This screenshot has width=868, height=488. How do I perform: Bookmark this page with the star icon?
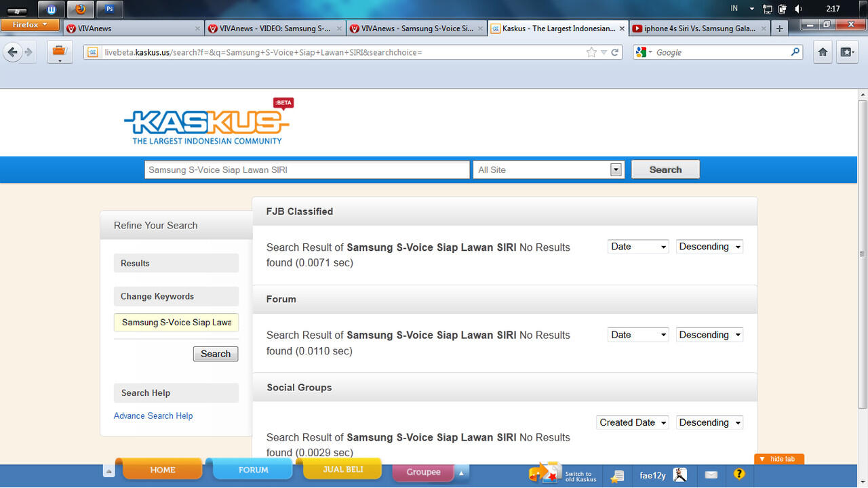pos(591,52)
